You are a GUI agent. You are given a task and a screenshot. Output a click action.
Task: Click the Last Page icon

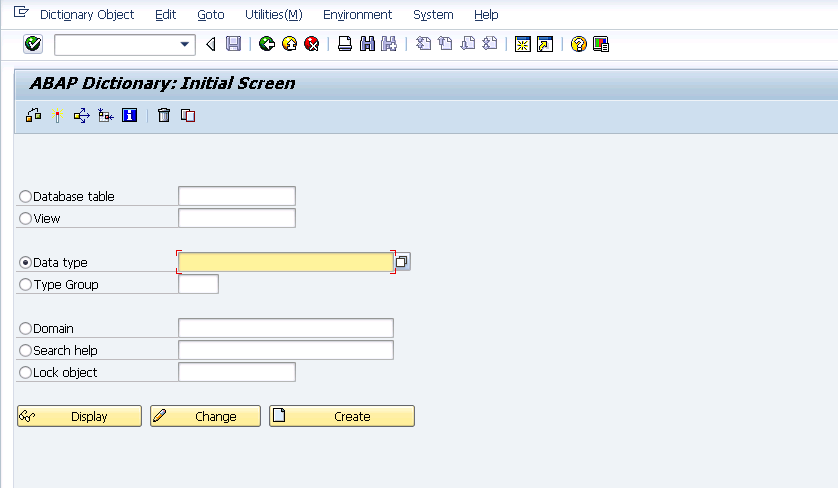[490, 44]
